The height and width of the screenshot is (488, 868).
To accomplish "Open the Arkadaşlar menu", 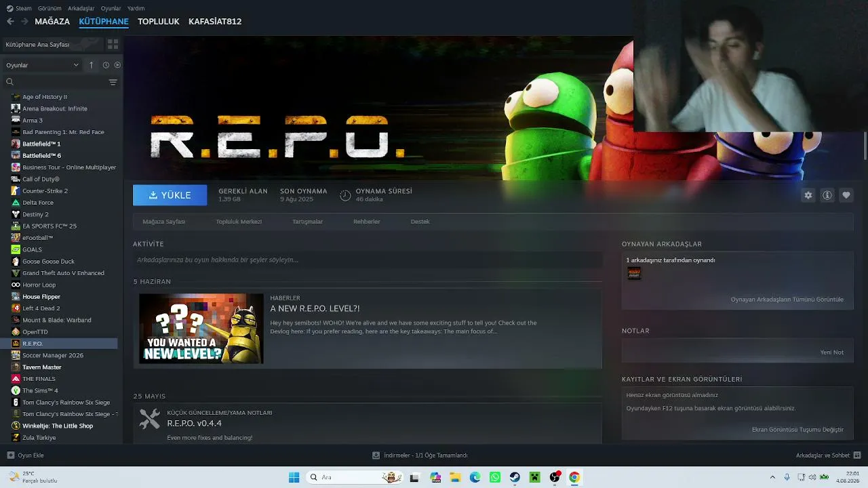I will pyautogui.click(x=81, y=8).
